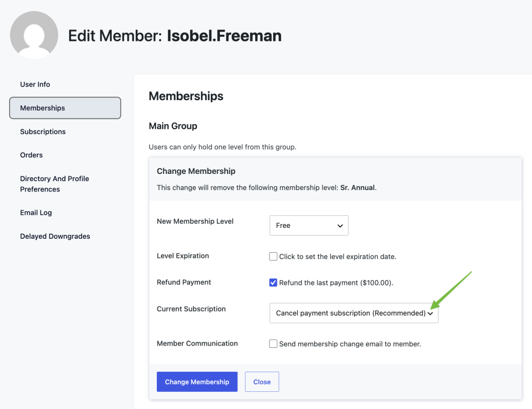Click the Change Membership button
532x409 pixels.
point(197,382)
